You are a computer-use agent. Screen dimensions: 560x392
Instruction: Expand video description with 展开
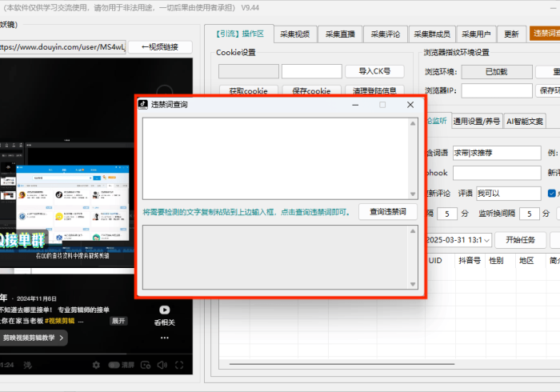[118, 321]
